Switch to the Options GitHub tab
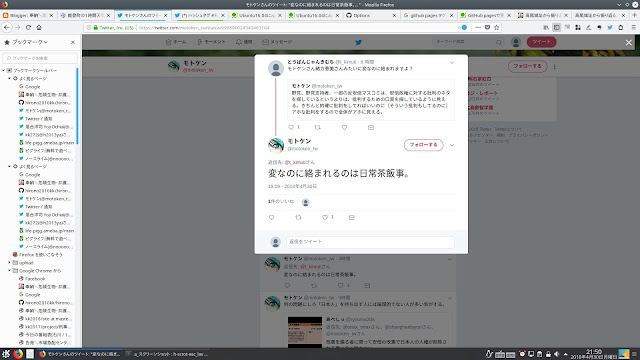640x360 pixels. 371,15
